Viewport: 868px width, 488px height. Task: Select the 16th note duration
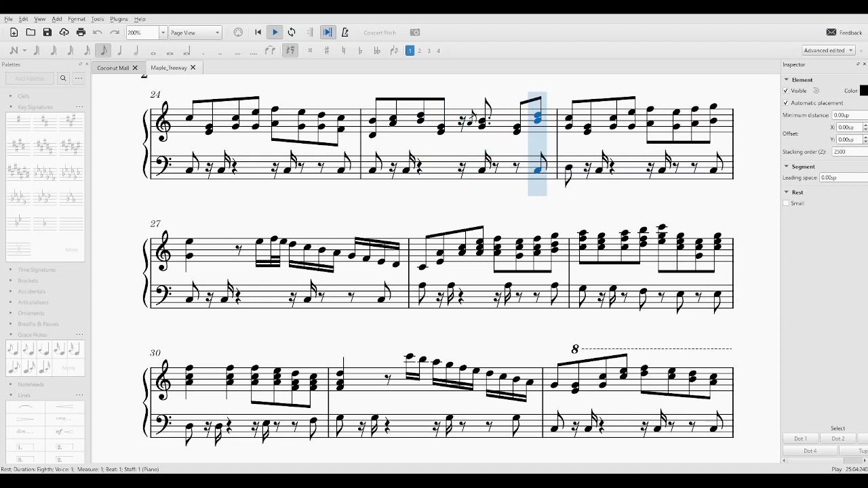87,51
